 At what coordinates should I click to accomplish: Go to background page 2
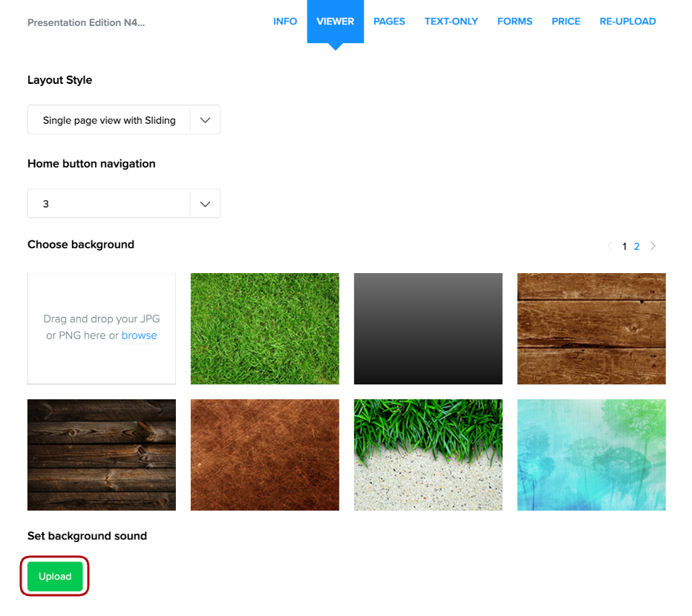(x=636, y=246)
